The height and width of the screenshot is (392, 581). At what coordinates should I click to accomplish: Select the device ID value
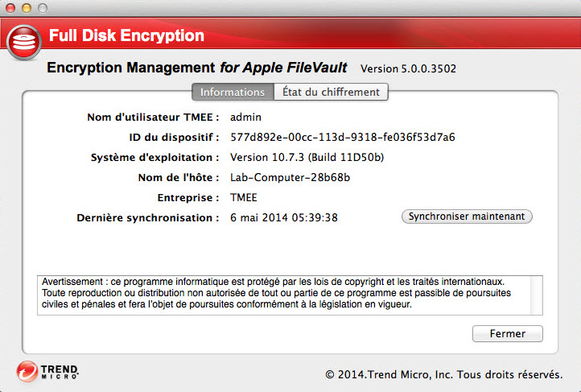coord(342,137)
